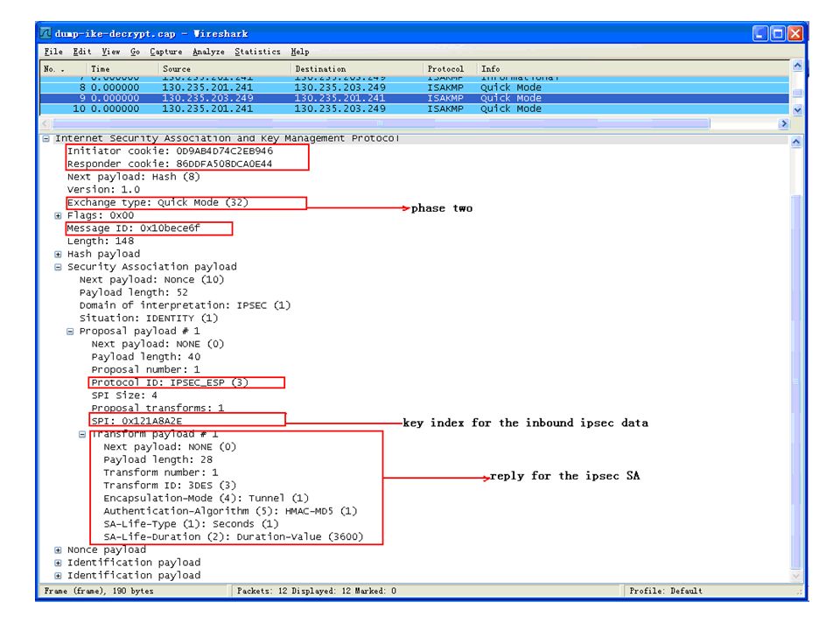Expand the Hash payload node
This screenshot has height=630, width=840.
[x=58, y=254]
